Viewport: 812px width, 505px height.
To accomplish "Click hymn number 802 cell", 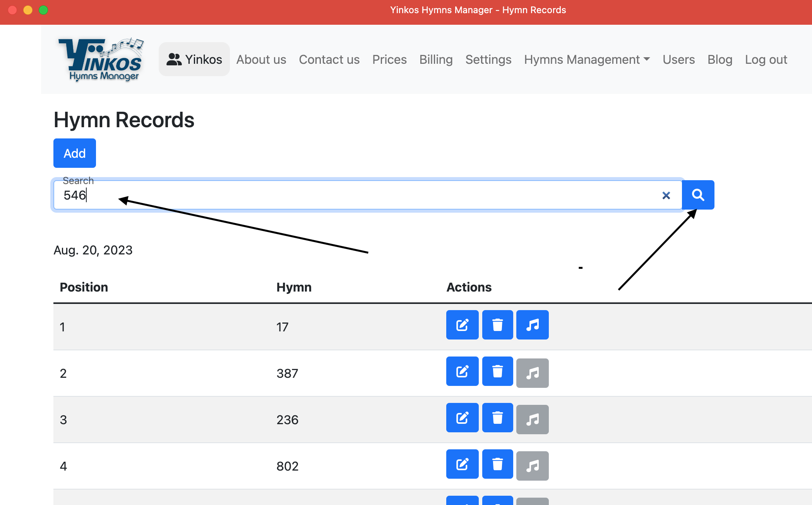I will (287, 466).
